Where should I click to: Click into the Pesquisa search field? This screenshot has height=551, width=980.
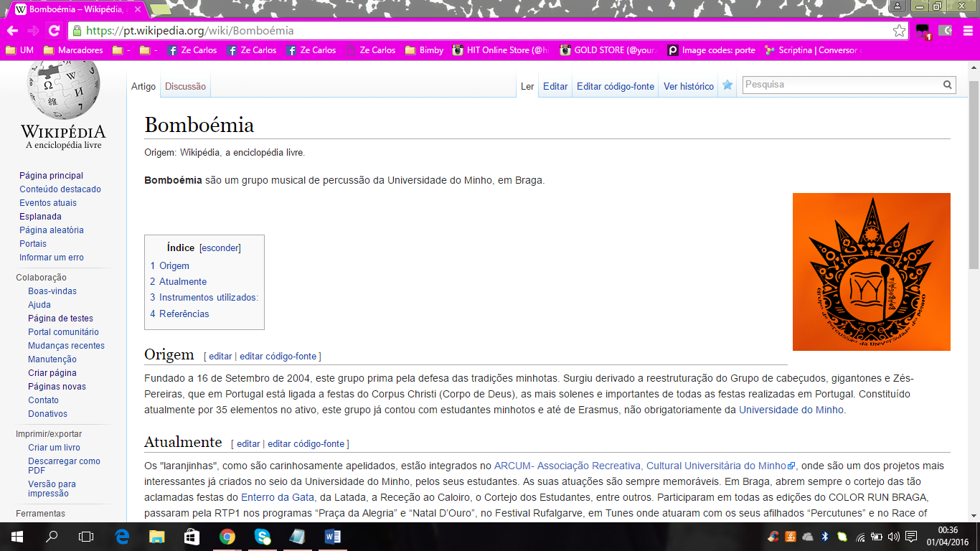tap(839, 85)
